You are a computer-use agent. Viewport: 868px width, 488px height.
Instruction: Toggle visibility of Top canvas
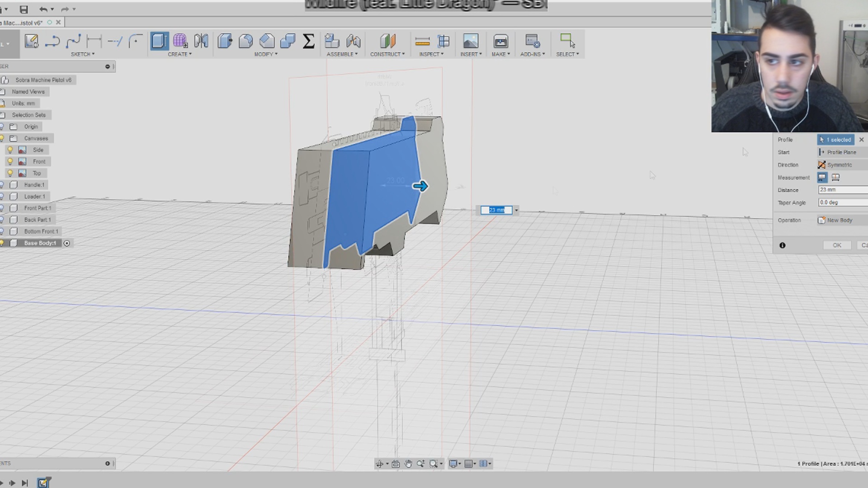tap(10, 174)
